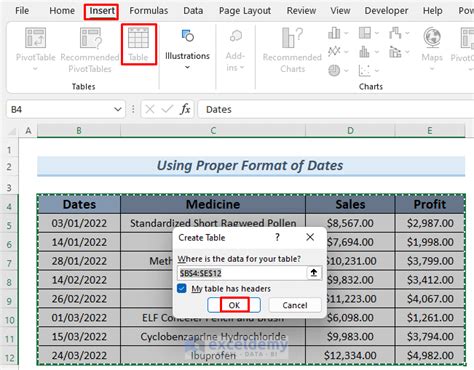This screenshot has width=474, height=370.
Task: Insert a column or bar chart
Action: pyautogui.click(x=334, y=33)
